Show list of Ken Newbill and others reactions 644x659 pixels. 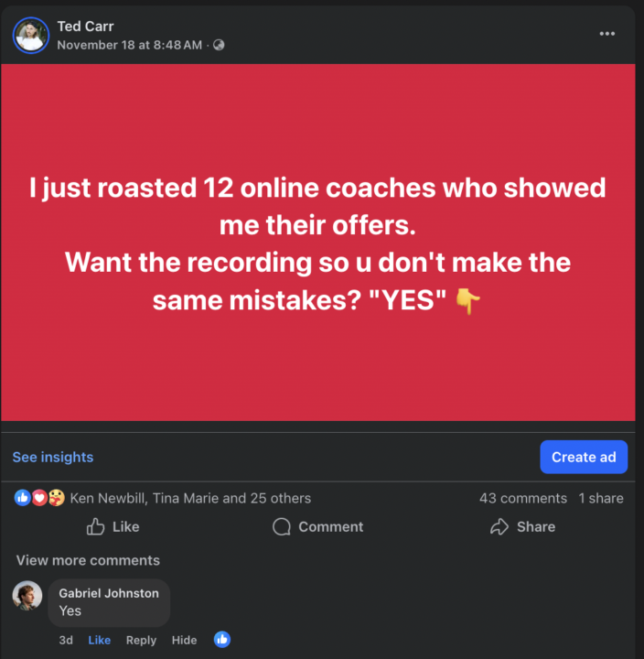click(x=190, y=498)
